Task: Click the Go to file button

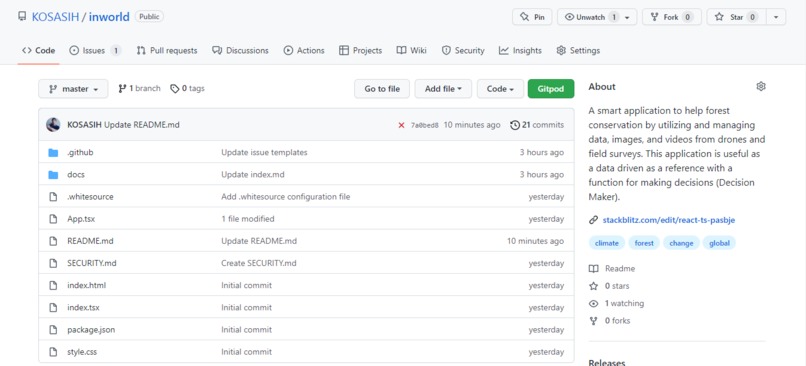Action: [x=382, y=89]
